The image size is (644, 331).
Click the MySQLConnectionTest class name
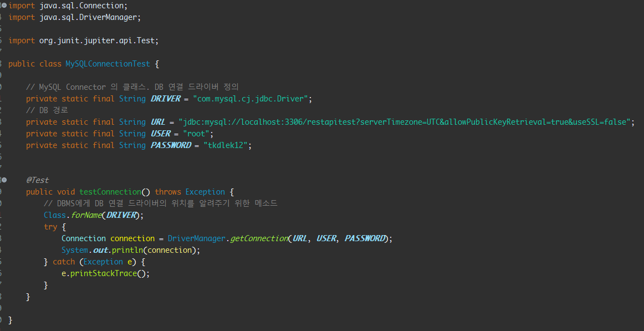[x=108, y=64]
